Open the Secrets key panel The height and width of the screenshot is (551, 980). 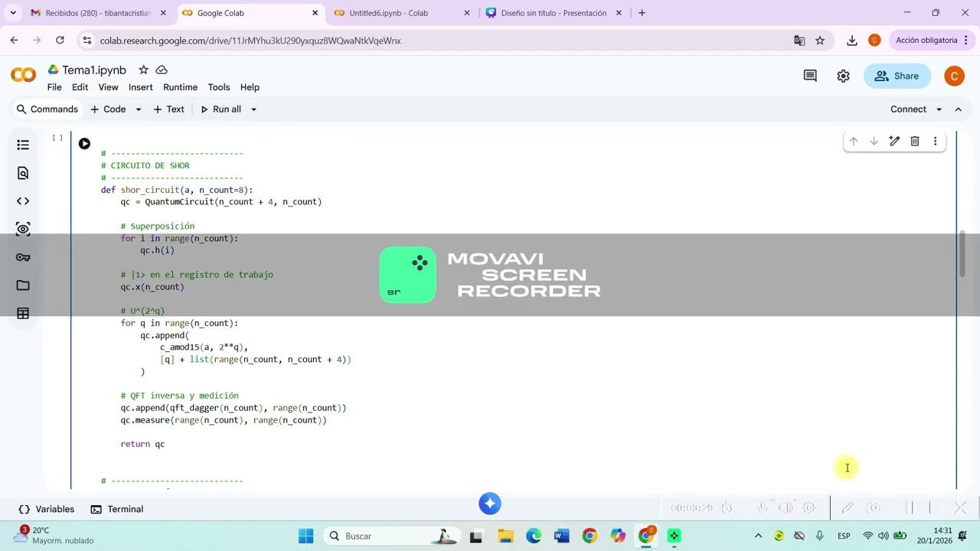23,257
